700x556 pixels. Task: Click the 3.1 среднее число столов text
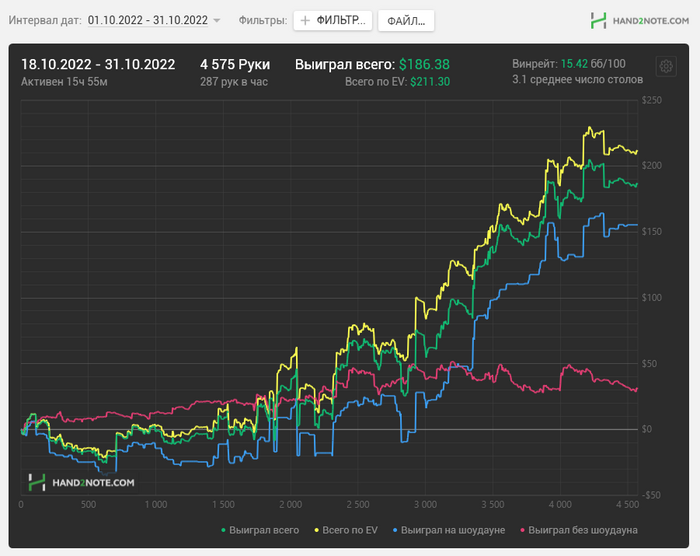point(577,79)
